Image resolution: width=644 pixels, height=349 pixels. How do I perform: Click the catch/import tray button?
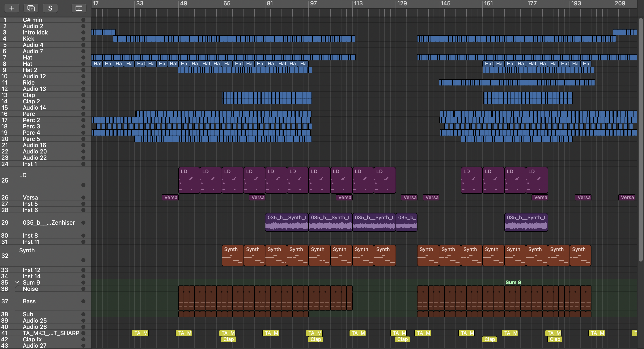point(79,8)
